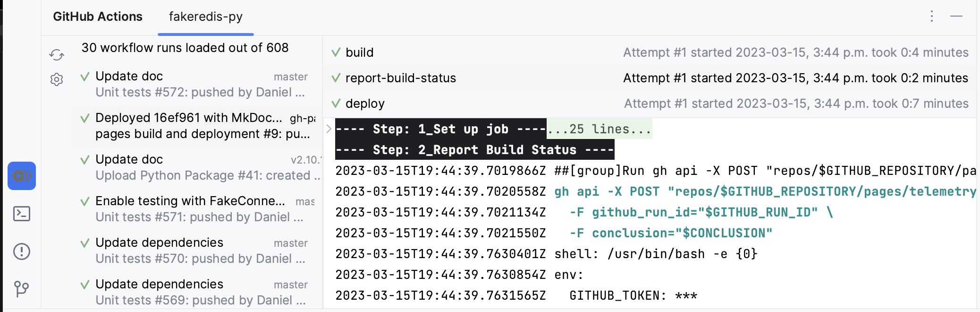Click success check of Unit tests #571 run
This screenshot has height=312, width=980.
coord(85,201)
